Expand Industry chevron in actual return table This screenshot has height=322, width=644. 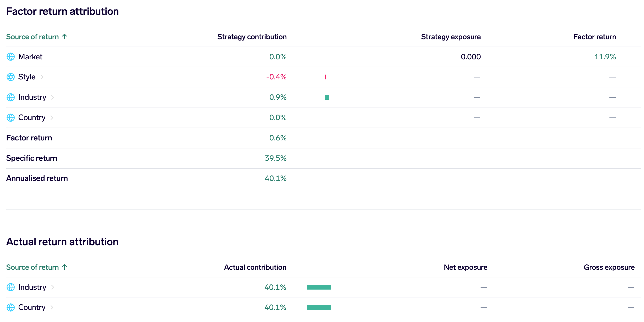tap(53, 287)
